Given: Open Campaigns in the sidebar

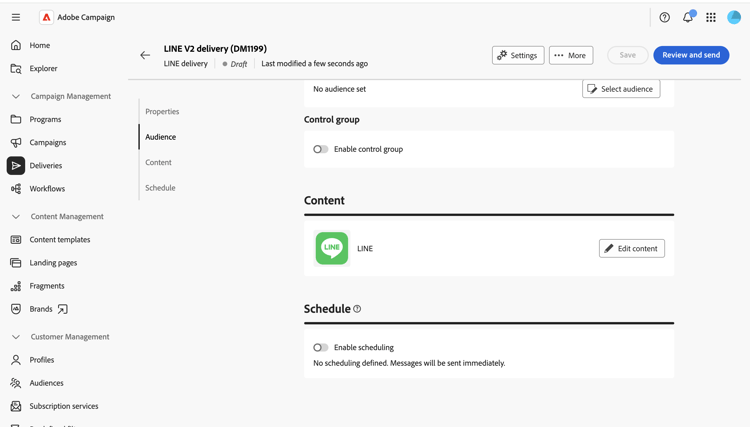Looking at the screenshot, I should click(48, 142).
